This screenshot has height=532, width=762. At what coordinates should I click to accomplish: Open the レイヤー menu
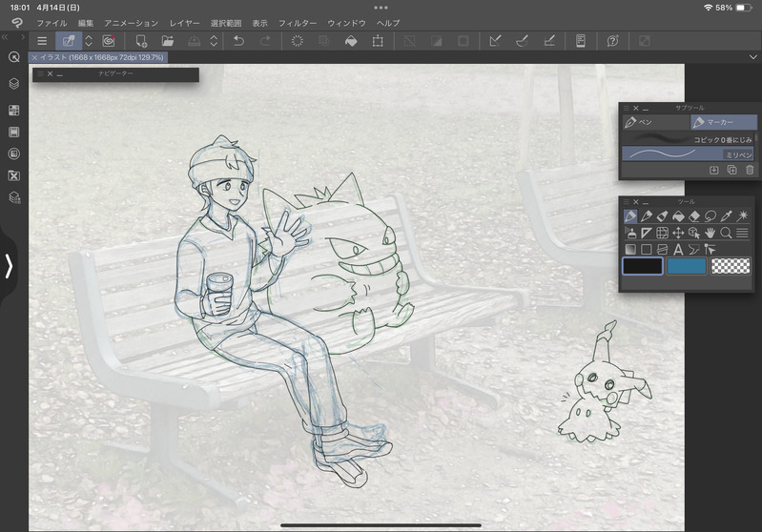(184, 23)
